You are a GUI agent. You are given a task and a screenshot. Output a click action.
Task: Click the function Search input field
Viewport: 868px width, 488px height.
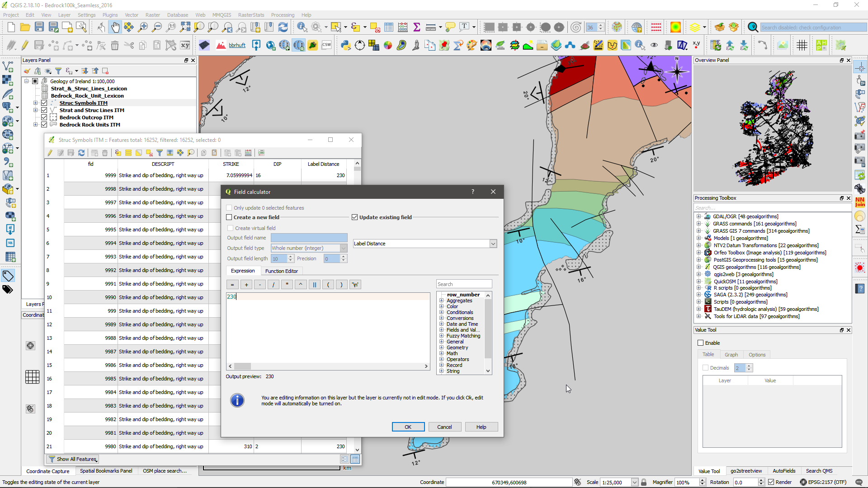pyautogui.click(x=464, y=284)
